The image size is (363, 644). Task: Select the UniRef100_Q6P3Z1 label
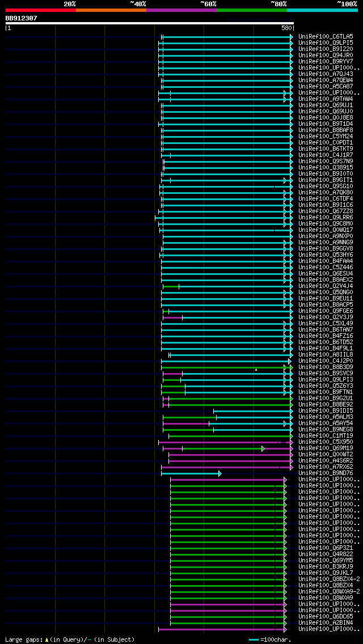(x=326, y=548)
